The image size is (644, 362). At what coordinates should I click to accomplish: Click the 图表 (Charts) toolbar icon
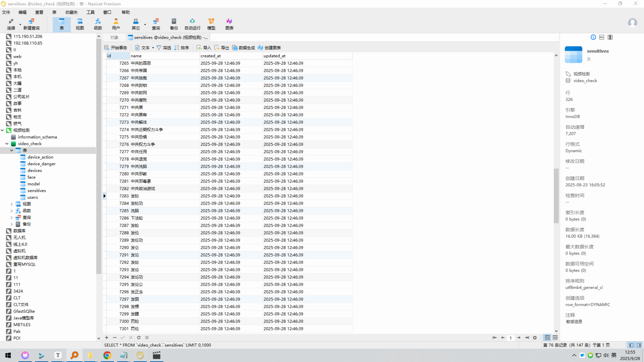point(229,24)
